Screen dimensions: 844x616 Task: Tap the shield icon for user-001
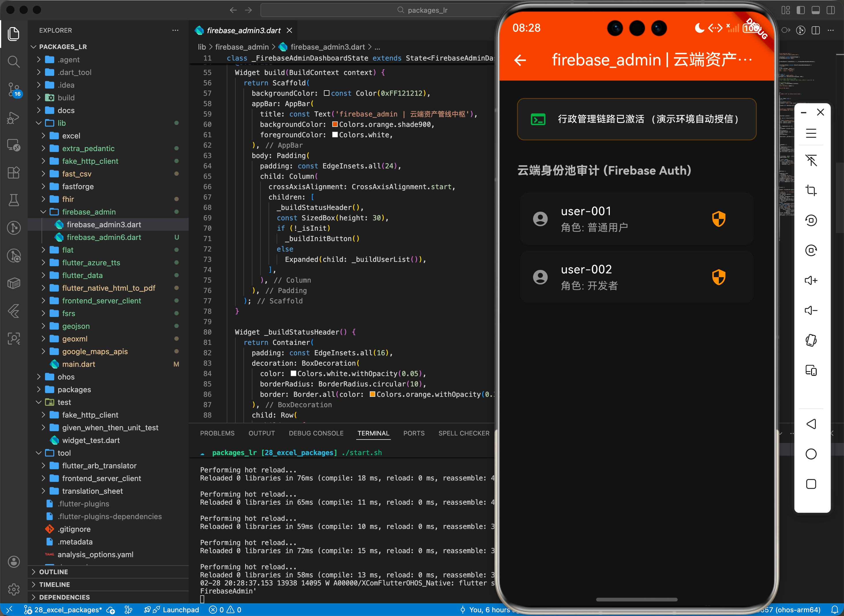(x=718, y=219)
